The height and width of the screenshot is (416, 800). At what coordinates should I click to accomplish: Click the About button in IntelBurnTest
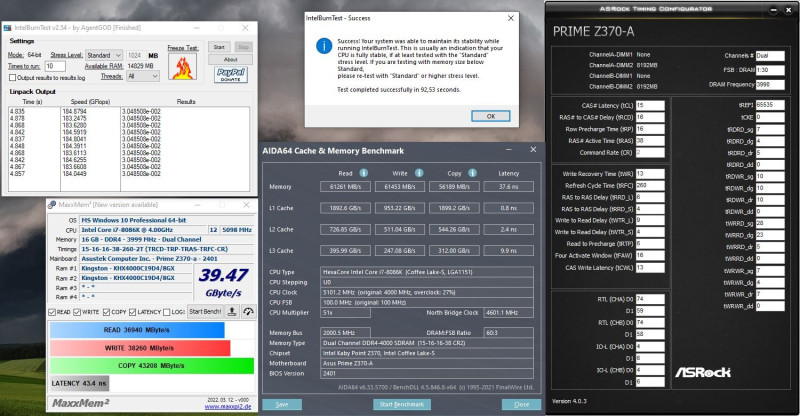point(231,60)
